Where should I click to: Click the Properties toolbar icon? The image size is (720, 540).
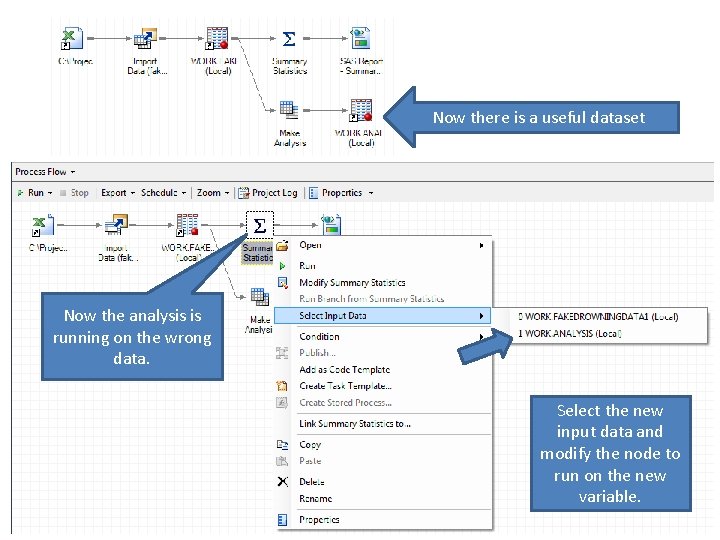[x=313, y=193]
